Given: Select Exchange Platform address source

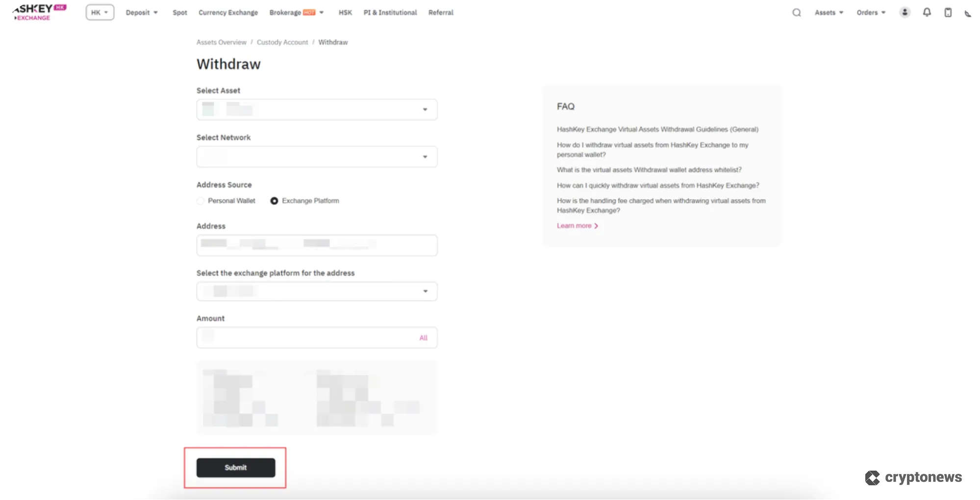Looking at the screenshot, I should point(274,201).
